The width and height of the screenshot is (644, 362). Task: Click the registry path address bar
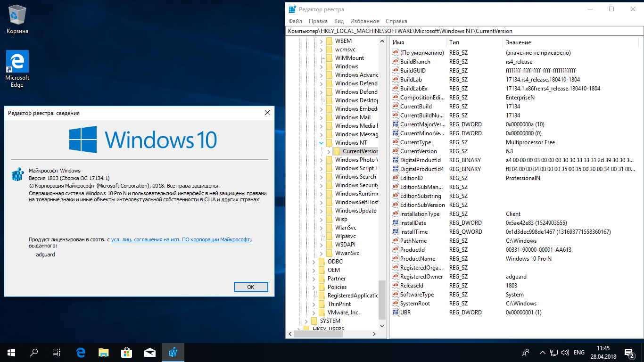(464, 31)
